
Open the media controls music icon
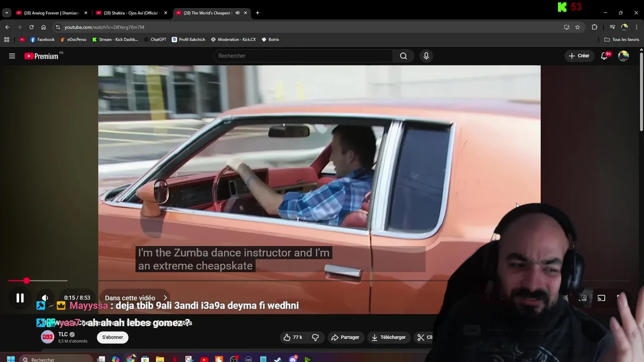[612, 27]
